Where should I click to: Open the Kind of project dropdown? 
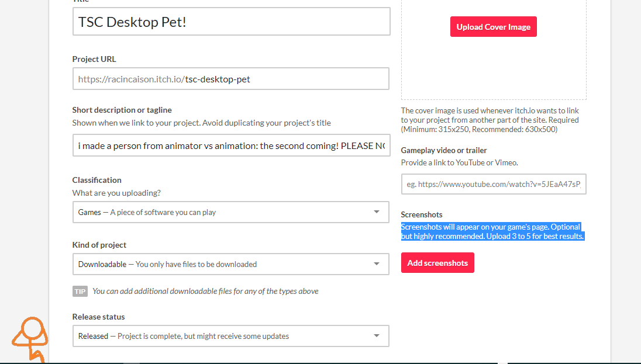coord(231,264)
